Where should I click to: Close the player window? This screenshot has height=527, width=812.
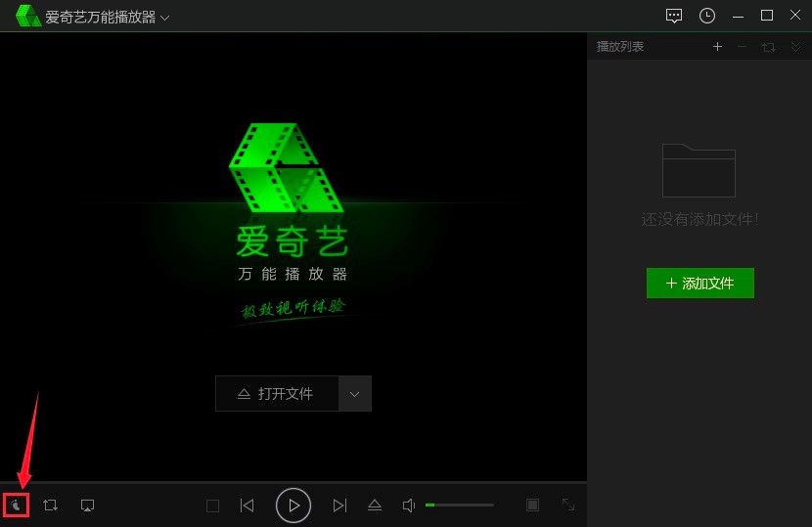795,15
